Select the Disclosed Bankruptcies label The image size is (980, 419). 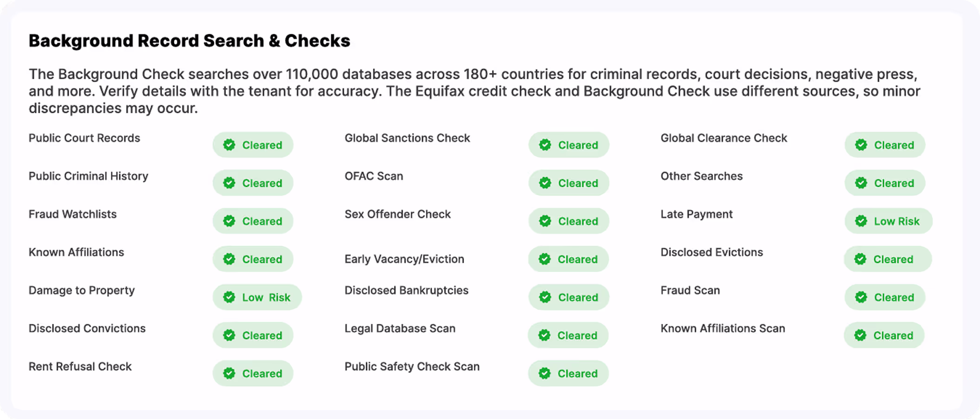pos(406,290)
